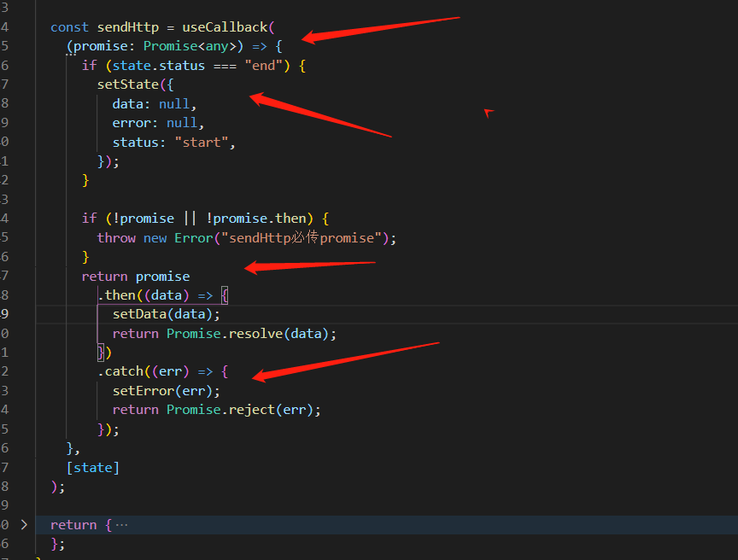Expand the collapsed return block chevron
Image resolution: width=738 pixels, height=560 pixels.
tap(22, 524)
